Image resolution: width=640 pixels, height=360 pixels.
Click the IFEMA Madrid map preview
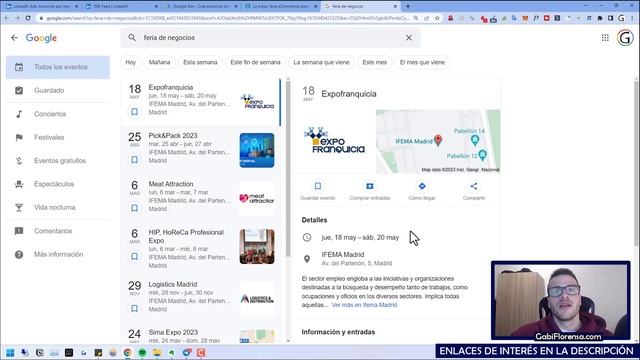click(438, 141)
